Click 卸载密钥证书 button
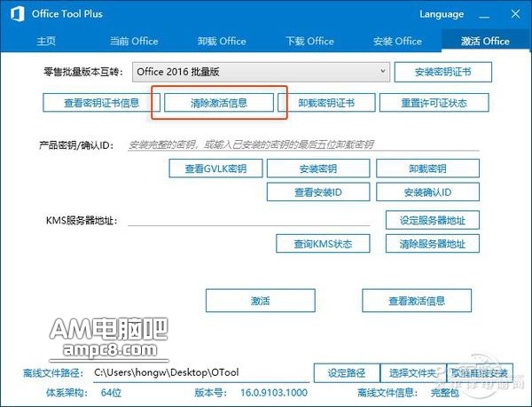 pyautogui.click(x=326, y=103)
